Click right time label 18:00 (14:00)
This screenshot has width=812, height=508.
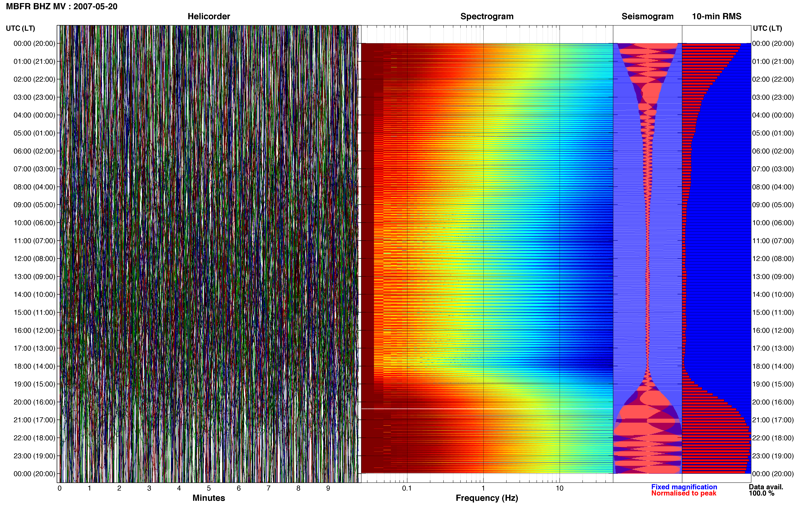click(773, 366)
